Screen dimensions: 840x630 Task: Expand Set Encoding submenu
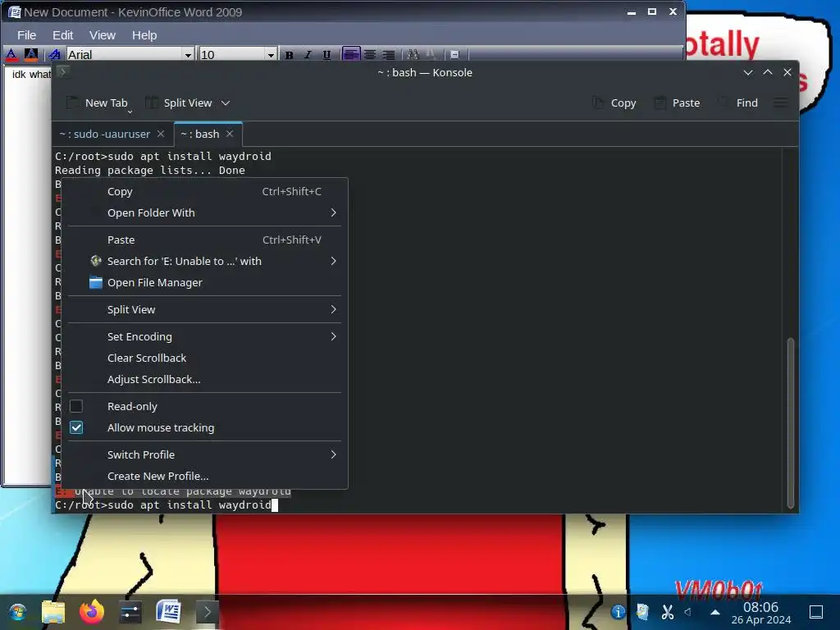(x=204, y=336)
